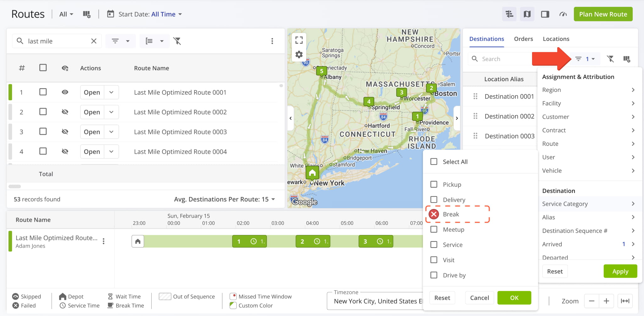The width and height of the screenshot is (644, 316).
Task: Click Plan New Route button
Action: pos(603,14)
